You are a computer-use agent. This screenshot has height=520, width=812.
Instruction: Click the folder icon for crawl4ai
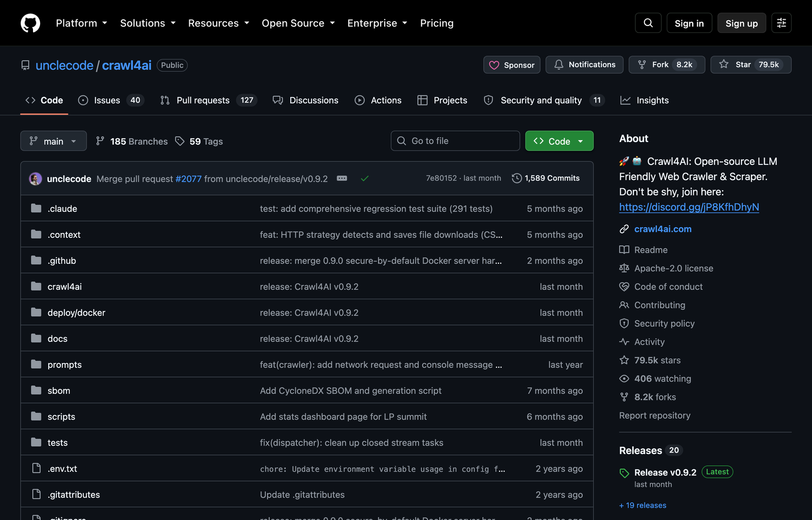(36, 287)
